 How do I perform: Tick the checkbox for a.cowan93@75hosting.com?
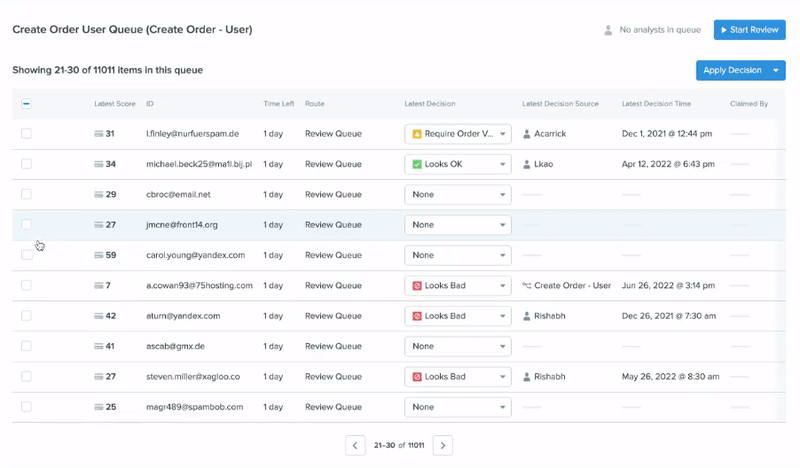point(27,285)
